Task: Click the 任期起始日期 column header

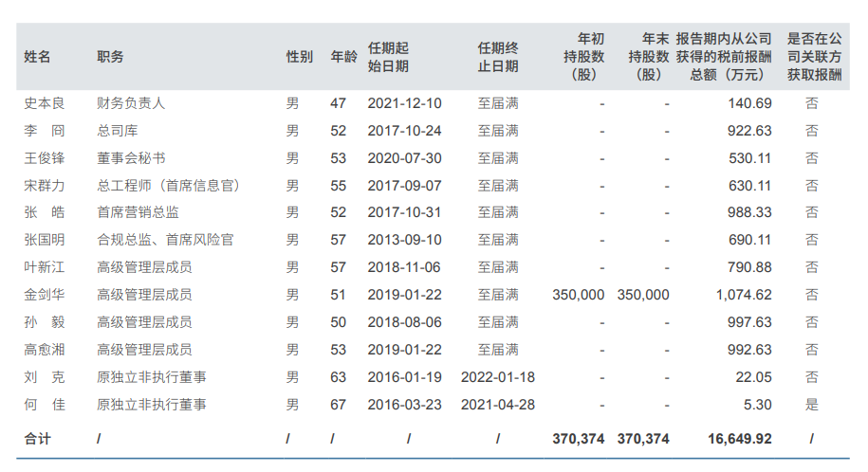Action: click(x=388, y=57)
